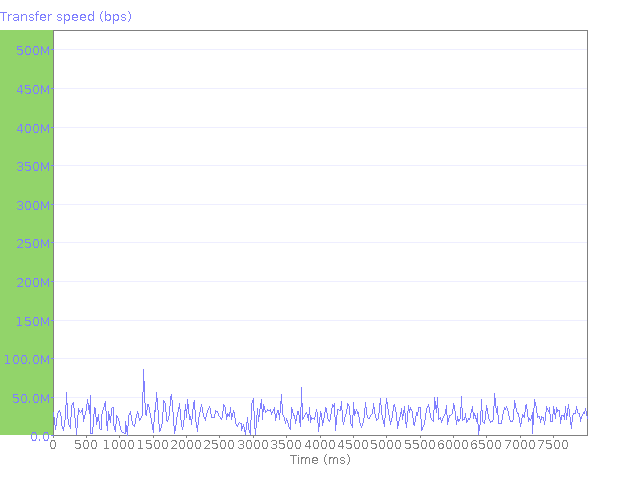Click the 0.0 y-axis label
This screenshot has height=480, width=640.
click(x=40, y=437)
